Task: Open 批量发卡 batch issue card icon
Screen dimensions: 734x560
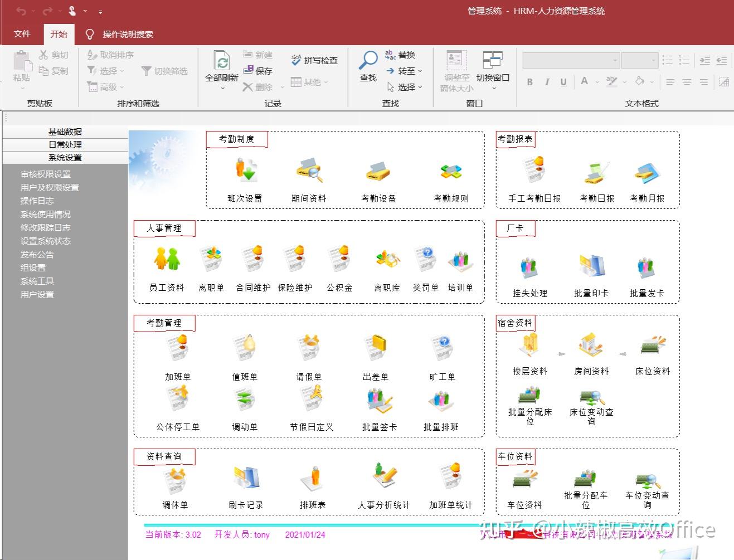Action: tap(646, 268)
